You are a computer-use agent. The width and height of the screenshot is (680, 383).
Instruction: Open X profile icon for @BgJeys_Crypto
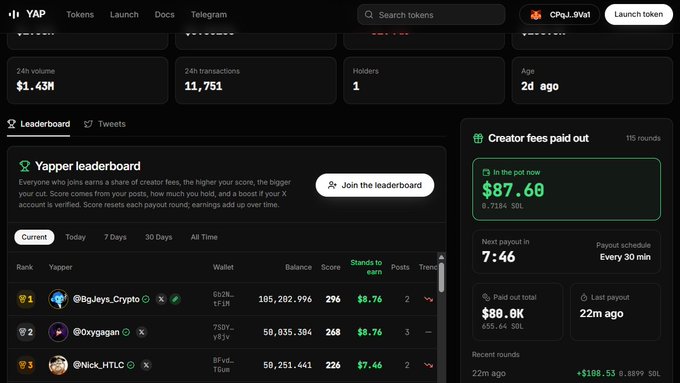tap(161, 299)
